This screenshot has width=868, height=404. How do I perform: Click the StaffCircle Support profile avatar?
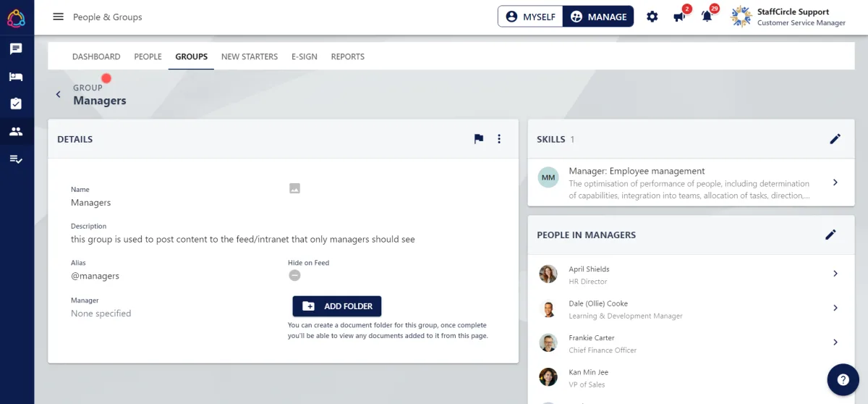pos(741,17)
